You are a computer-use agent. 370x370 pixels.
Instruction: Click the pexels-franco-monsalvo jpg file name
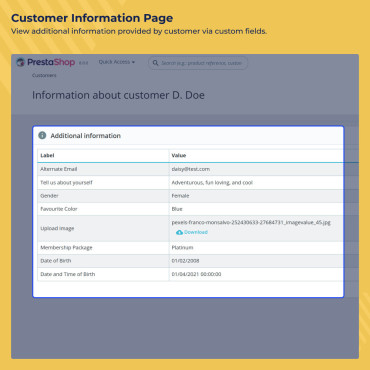click(x=251, y=222)
